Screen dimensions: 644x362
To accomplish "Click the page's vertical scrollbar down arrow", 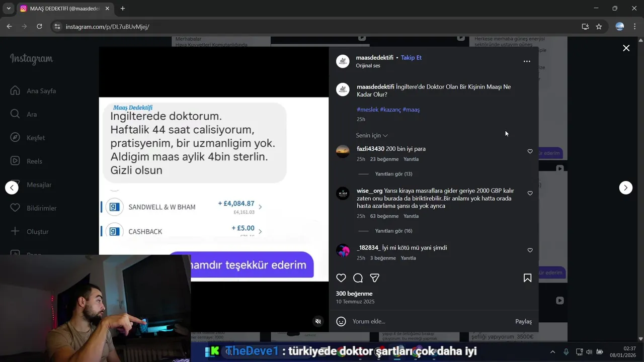I will click(640, 339).
